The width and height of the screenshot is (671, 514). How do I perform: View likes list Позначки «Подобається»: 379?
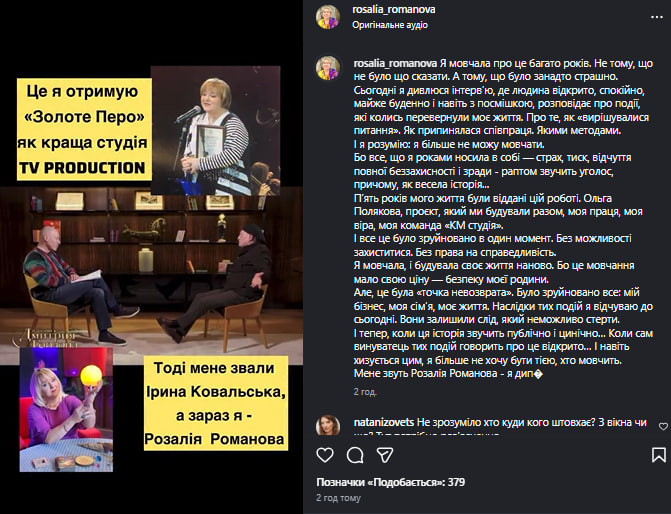tap(390, 482)
